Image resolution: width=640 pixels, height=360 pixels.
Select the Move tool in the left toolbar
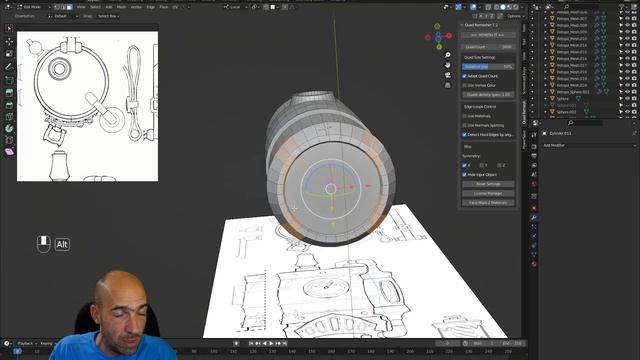tap(9, 41)
